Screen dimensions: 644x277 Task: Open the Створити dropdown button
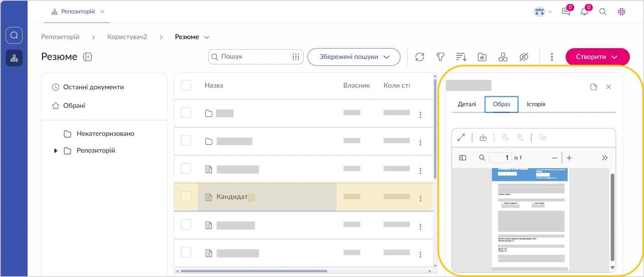point(597,57)
